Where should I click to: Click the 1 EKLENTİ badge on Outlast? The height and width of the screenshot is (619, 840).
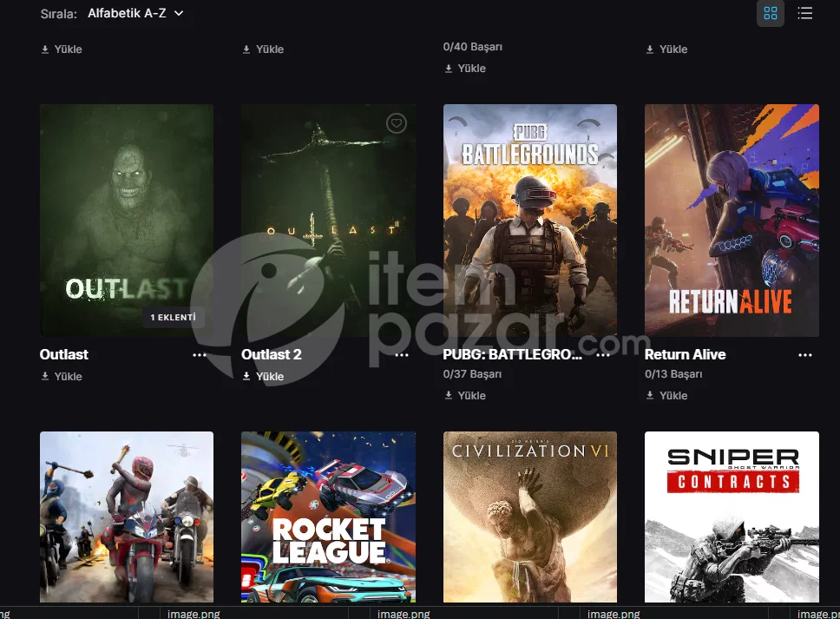(x=173, y=317)
